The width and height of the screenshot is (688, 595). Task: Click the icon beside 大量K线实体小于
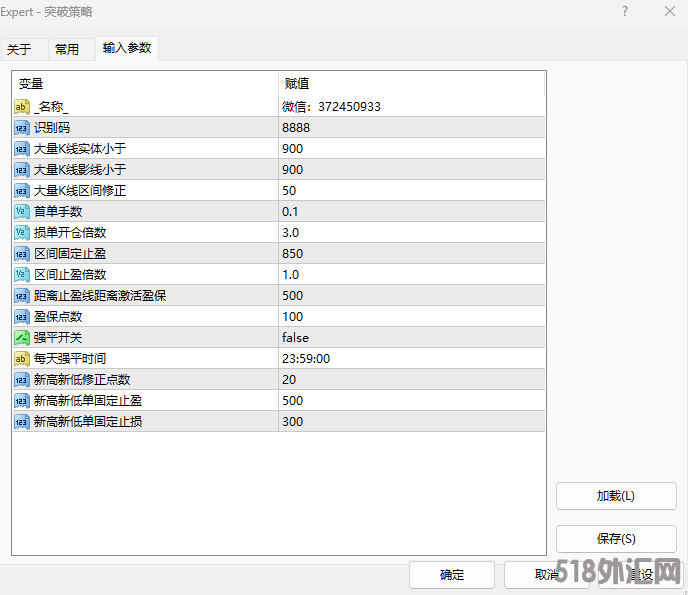pos(22,149)
